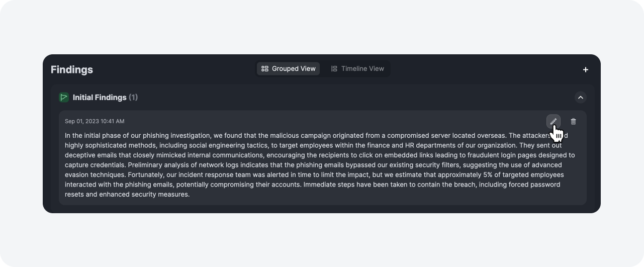The height and width of the screenshot is (267, 644).
Task: Edit the finding using the pencil icon
Action: [x=554, y=121]
